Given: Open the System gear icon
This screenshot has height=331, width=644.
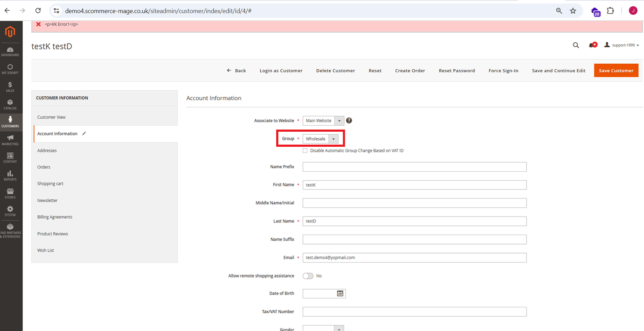Looking at the screenshot, I should [10, 210].
